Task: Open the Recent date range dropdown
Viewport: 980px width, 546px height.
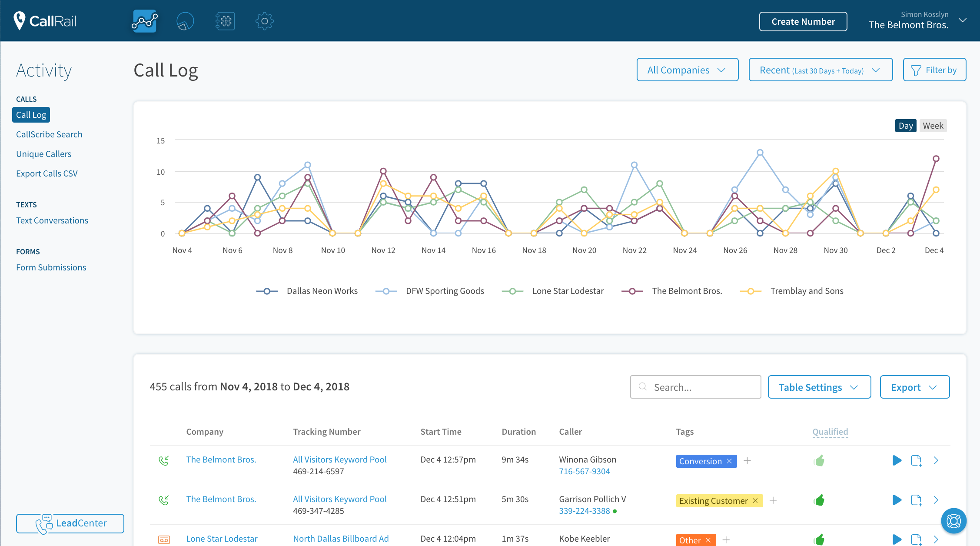Action: tap(820, 70)
